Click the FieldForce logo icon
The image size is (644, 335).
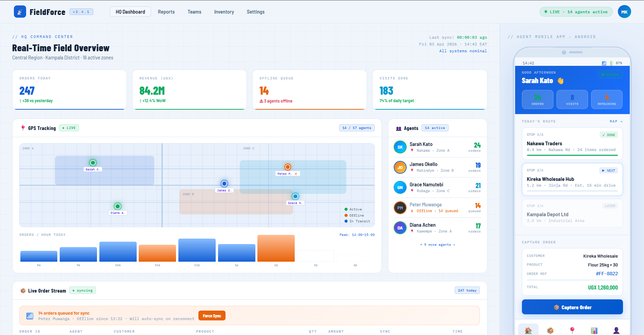(20, 12)
